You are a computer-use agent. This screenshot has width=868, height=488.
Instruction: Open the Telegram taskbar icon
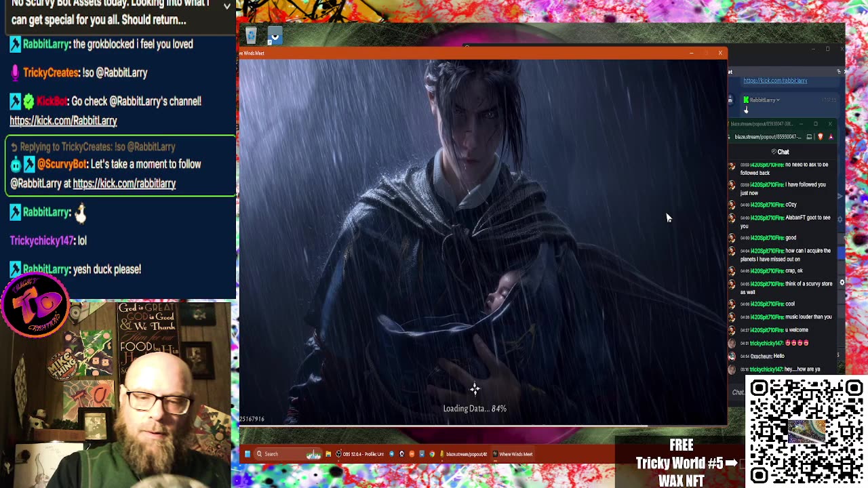[391, 454]
